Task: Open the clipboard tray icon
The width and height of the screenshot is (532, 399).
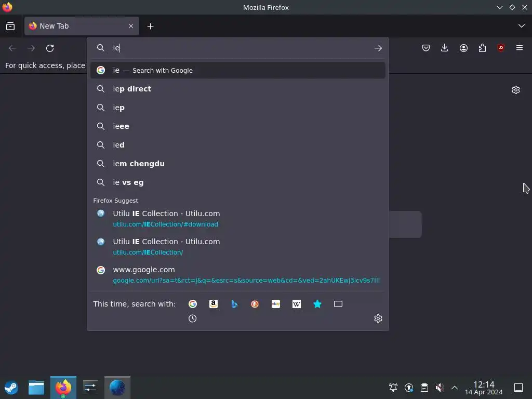Action: point(424,388)
